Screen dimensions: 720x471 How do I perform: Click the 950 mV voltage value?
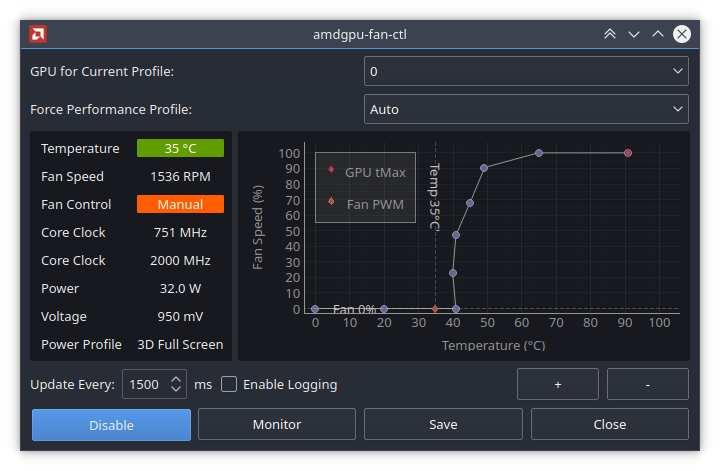click(180, 316)
